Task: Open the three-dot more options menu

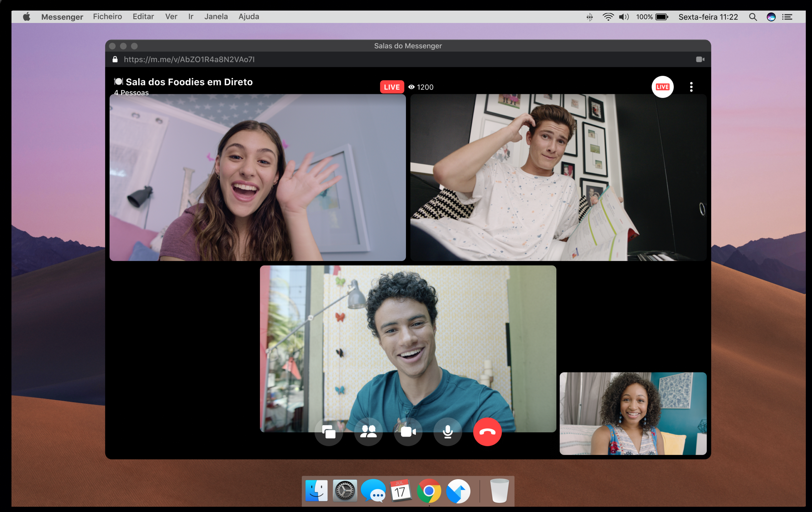Action: (x=691, y=87)
